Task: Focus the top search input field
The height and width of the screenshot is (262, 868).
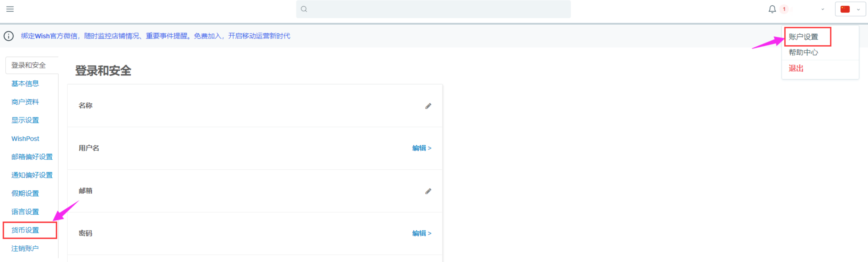Action: tap(438, 9)
